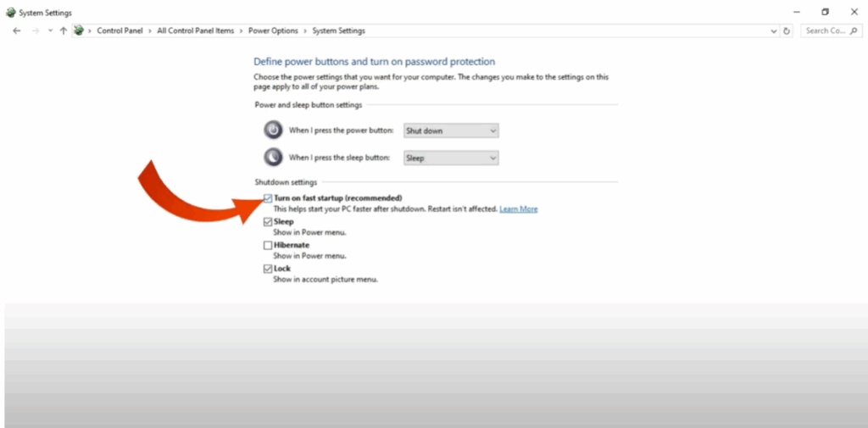Open the power button action dropdown

[451, 131]
